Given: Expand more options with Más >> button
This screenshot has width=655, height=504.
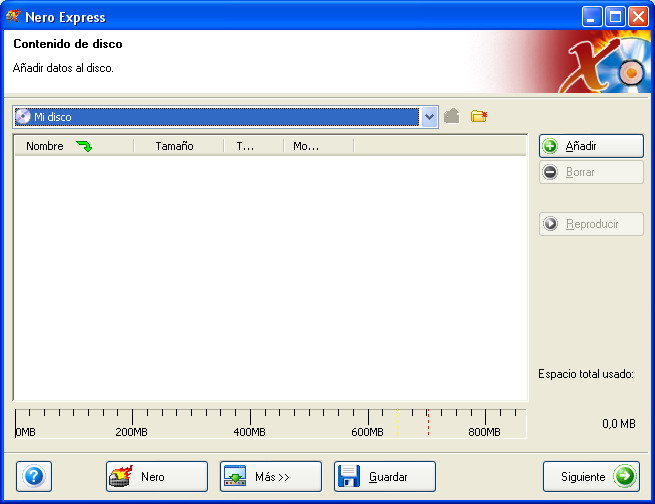Looking at the screenshot, I should (271, 476).
